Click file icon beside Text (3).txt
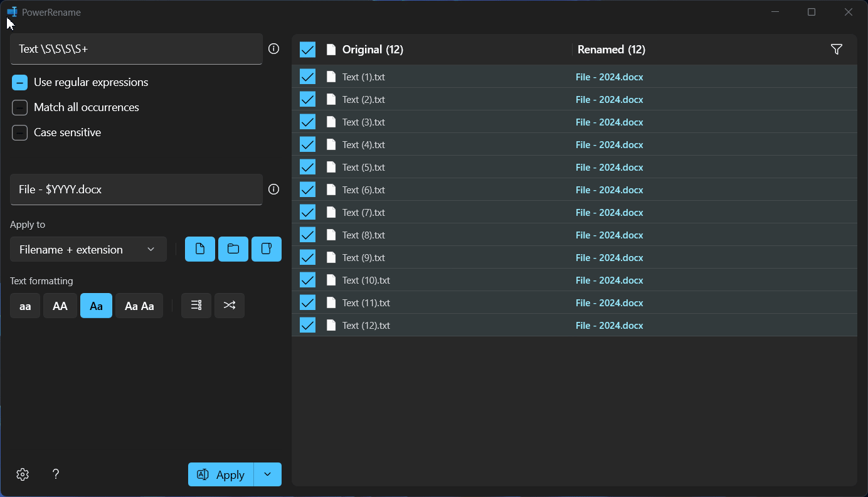Screen dimensions: 868x497 (x=331, y=122)
